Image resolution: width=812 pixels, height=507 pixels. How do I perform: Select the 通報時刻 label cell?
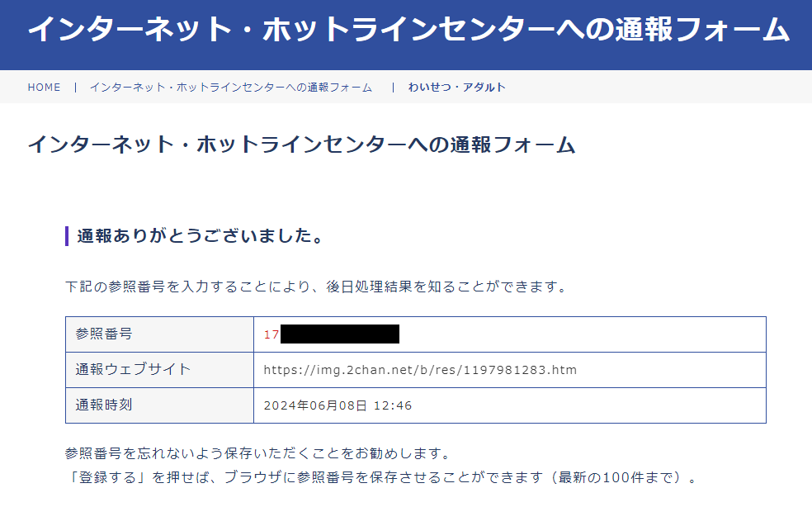(159, 405)
